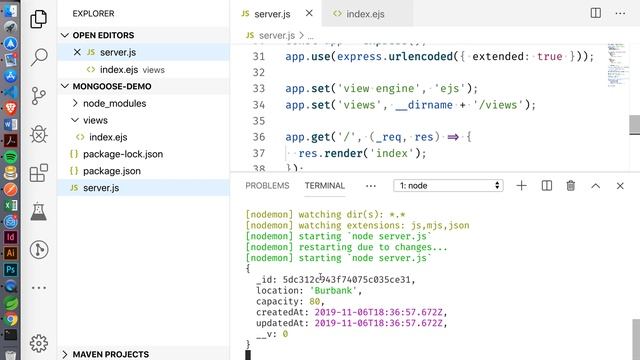Open index.ejs under views folder

143,137
